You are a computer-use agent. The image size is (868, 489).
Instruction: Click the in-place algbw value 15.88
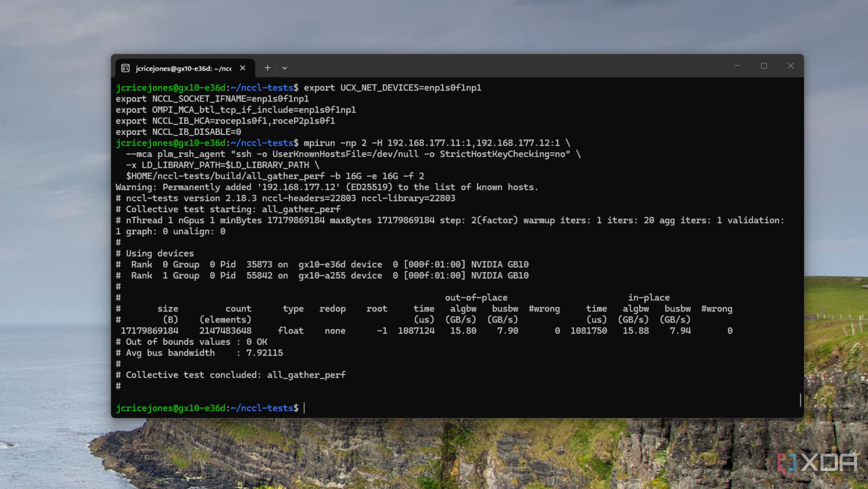(636, 331)
